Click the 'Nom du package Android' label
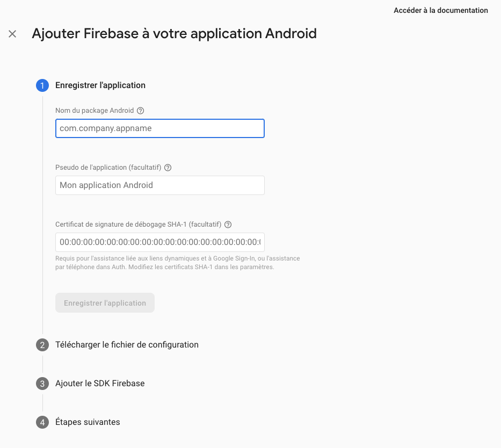501x448 pixels. coord(95,111)
